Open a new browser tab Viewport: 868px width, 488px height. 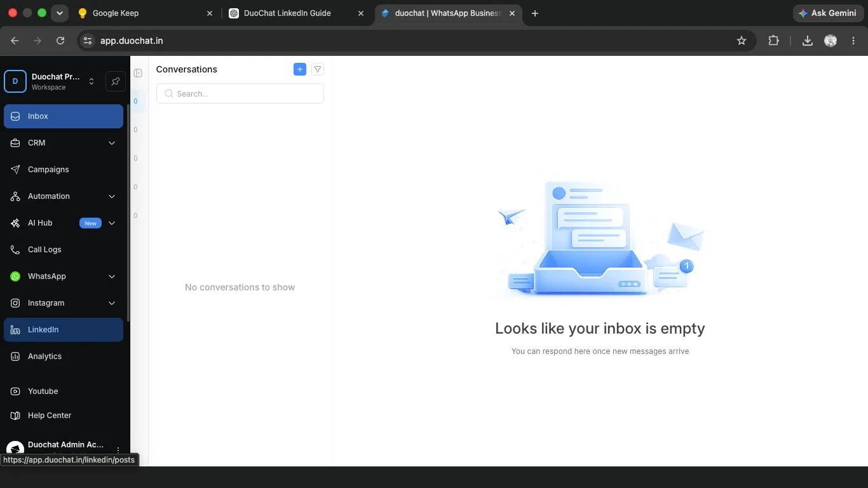pos(535,13)
